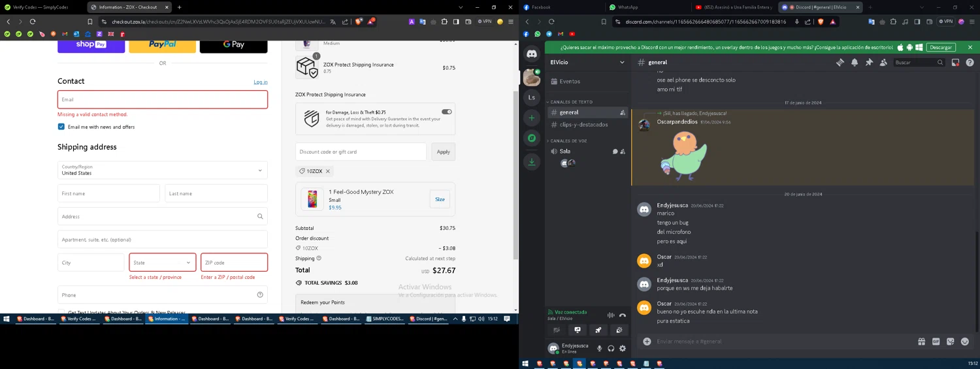Viewport: 980px width, 369px height.
Task: Click the Discount code or gift card field
Action: coord(361,152)
